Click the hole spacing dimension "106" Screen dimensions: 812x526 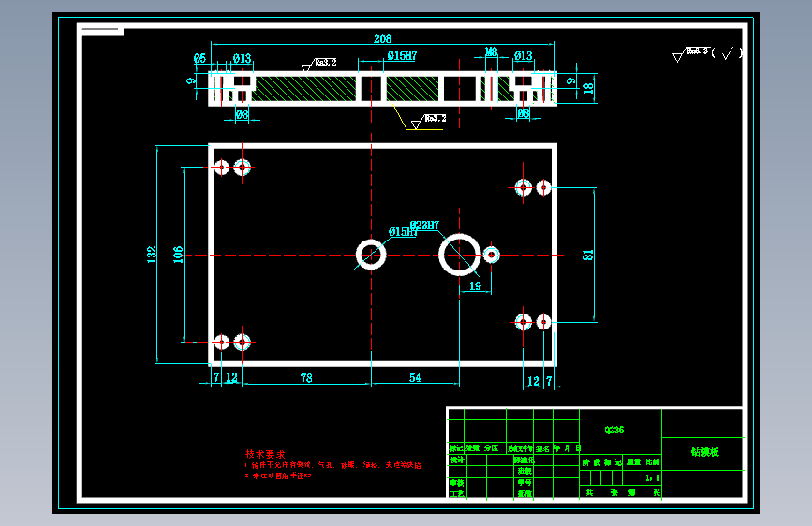(178, 255)
